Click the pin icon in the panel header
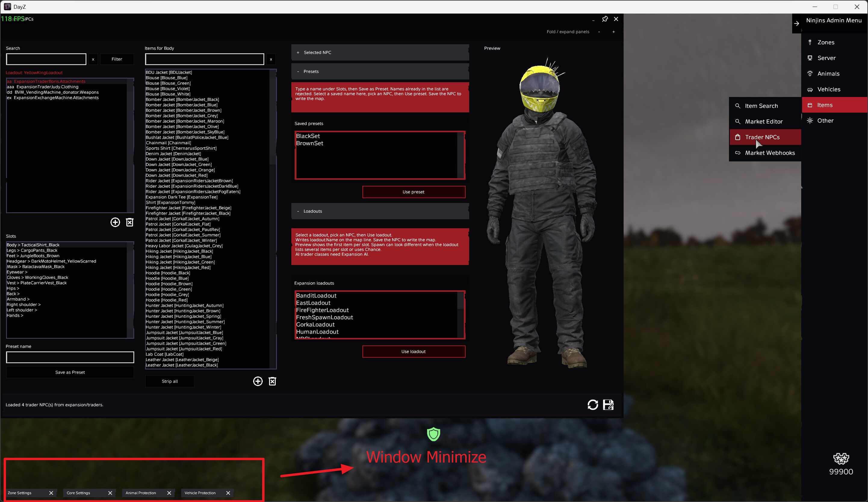868x502 pixels. [x=605, y=19]
